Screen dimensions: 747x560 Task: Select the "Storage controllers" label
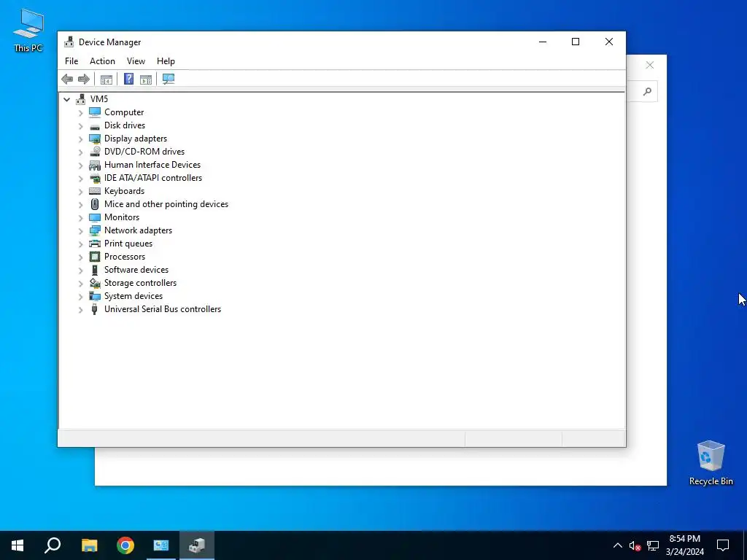141,283
